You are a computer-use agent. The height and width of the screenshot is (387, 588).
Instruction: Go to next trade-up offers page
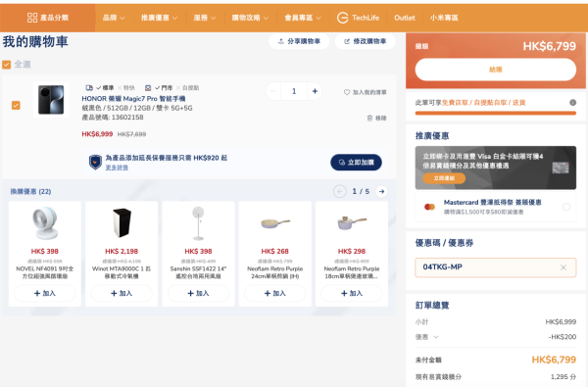pyautogui.click(x=381, y=192)
